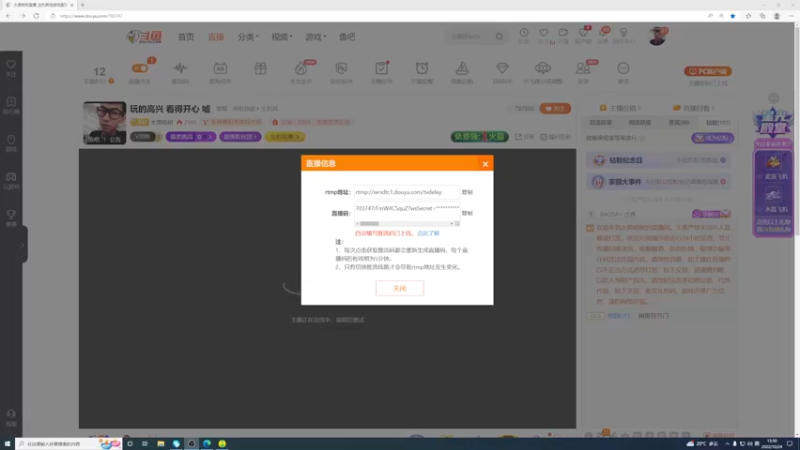800x450 pixels.
Task: Open 鱼吧 in top navigation
Action: (x=347, y=37)
